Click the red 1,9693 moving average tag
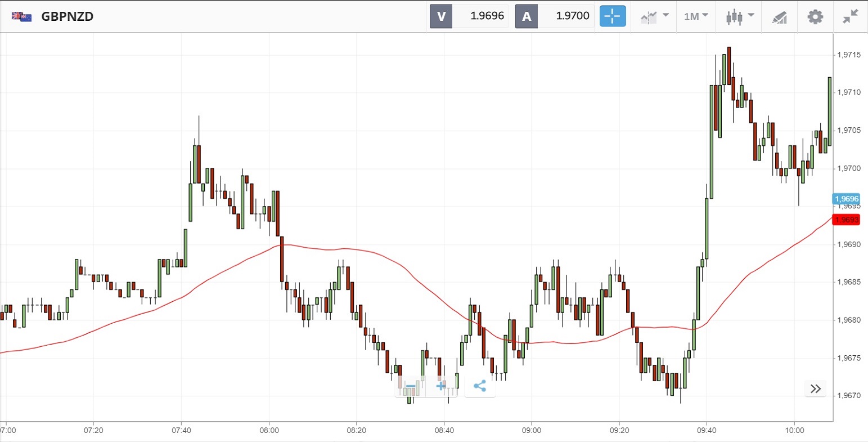The image size is (868, 442). tap(846, 220)
